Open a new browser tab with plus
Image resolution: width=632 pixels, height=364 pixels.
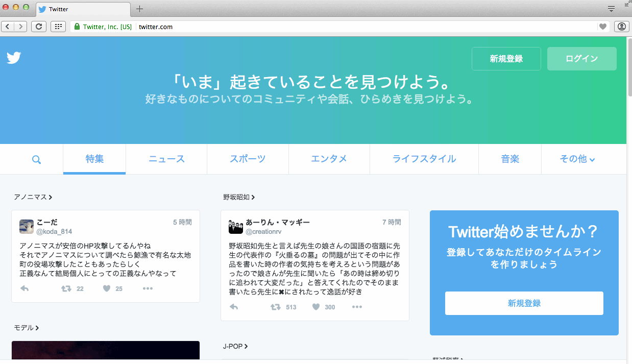click(139, 9)
